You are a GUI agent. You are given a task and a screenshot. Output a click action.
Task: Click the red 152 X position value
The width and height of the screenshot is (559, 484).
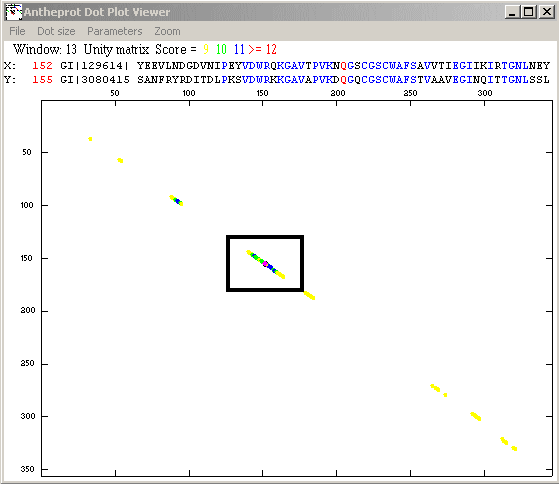[42, 66]
